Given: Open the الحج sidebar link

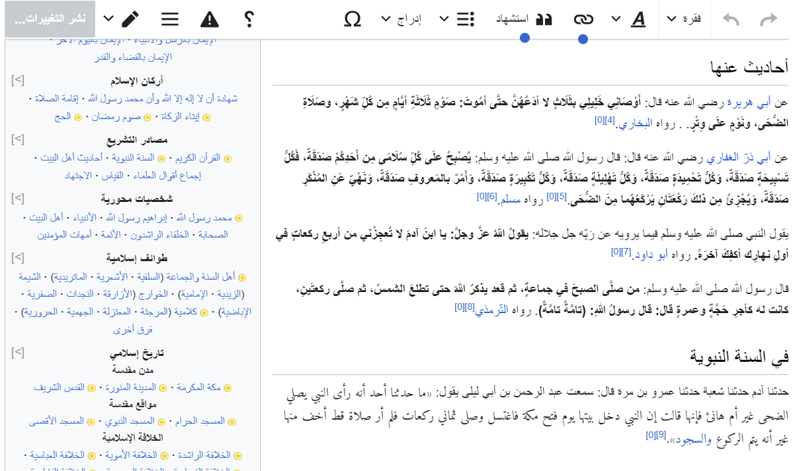Looking at the screenshot, I should (63, 117).
